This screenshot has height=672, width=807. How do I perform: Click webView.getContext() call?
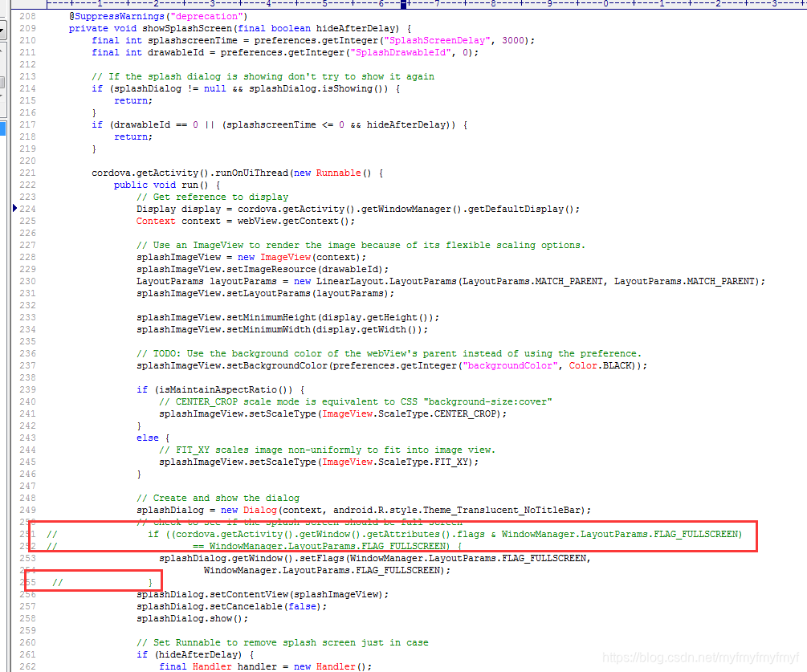click(293, 222)
